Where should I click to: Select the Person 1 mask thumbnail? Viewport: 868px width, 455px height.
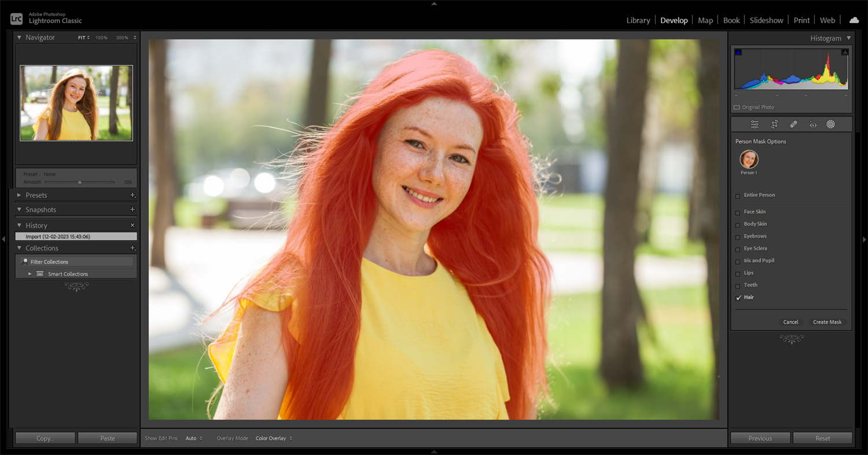748,160
